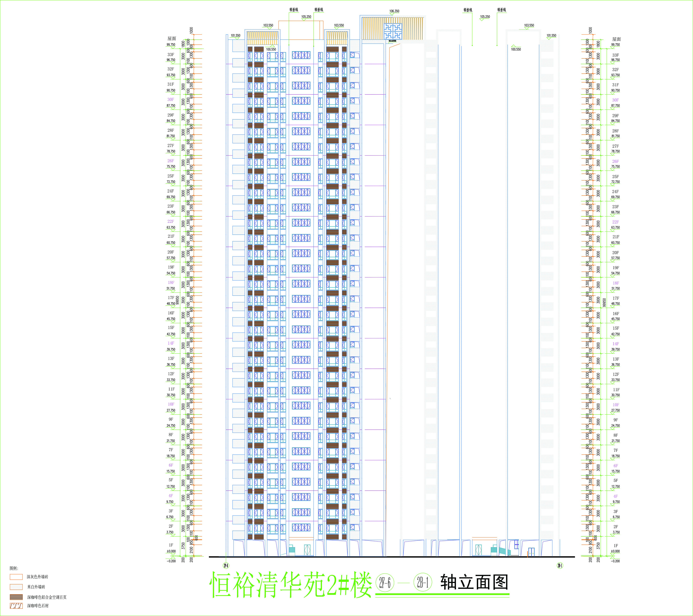Select the 8F label in the right column
This screenshot has height=616, width=693.
(x=616, y=435)
